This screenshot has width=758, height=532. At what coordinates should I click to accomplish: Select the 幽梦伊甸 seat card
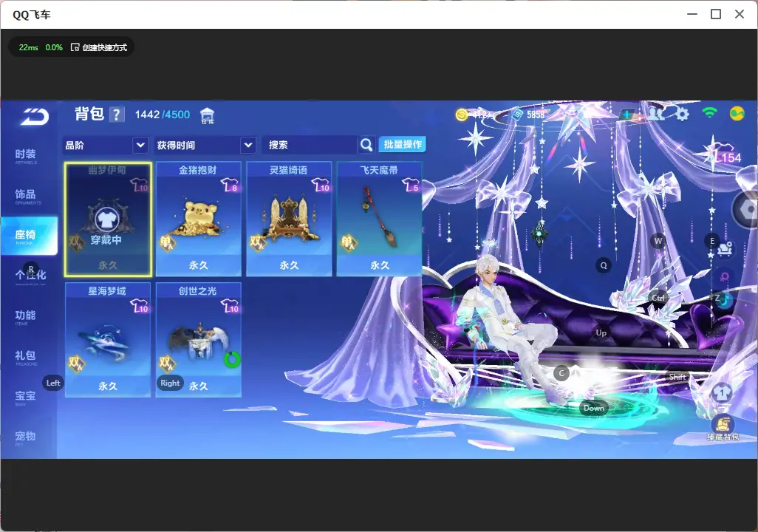point(108,219)
